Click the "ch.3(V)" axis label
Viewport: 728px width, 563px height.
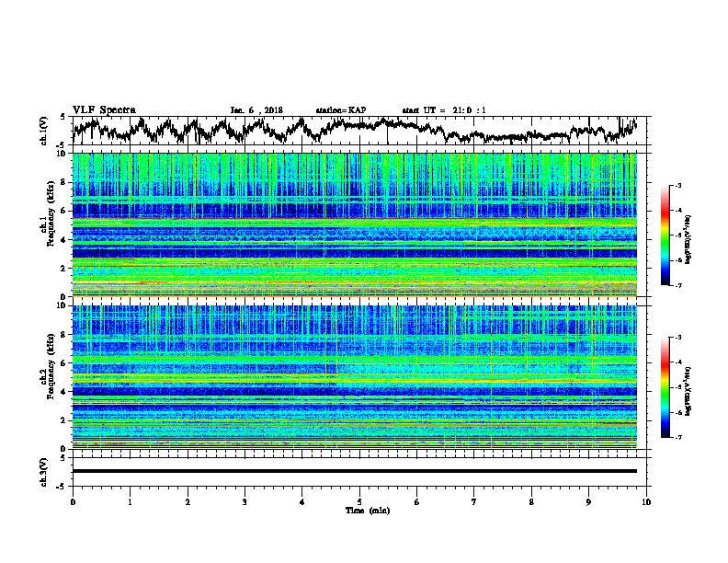pos(43,472)
